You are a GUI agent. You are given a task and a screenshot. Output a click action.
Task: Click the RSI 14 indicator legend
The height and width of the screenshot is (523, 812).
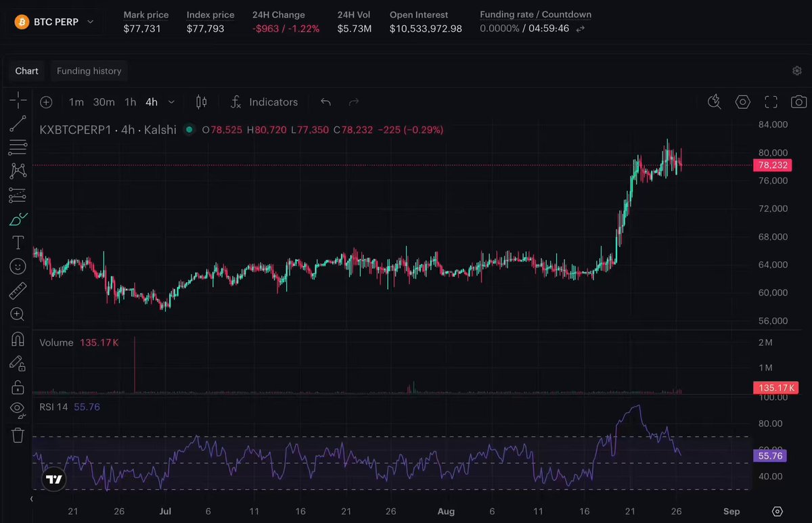pyautogui.click(x=53, y=407)
